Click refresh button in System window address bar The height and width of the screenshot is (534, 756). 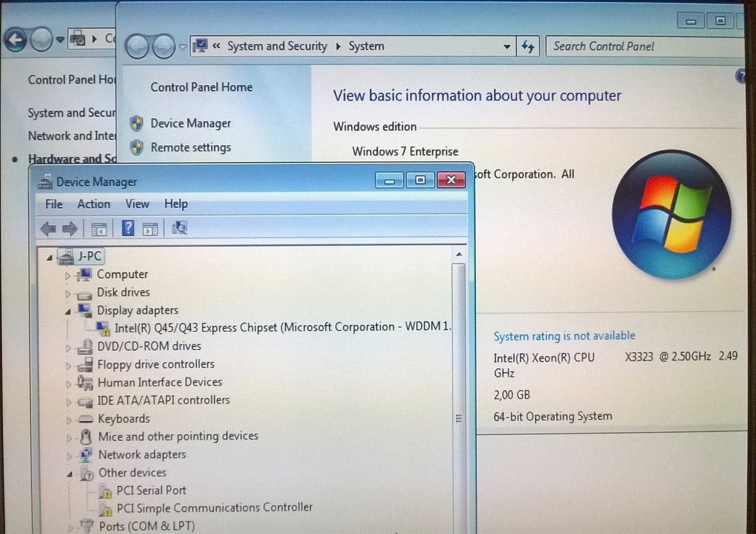tap(528, 46)
